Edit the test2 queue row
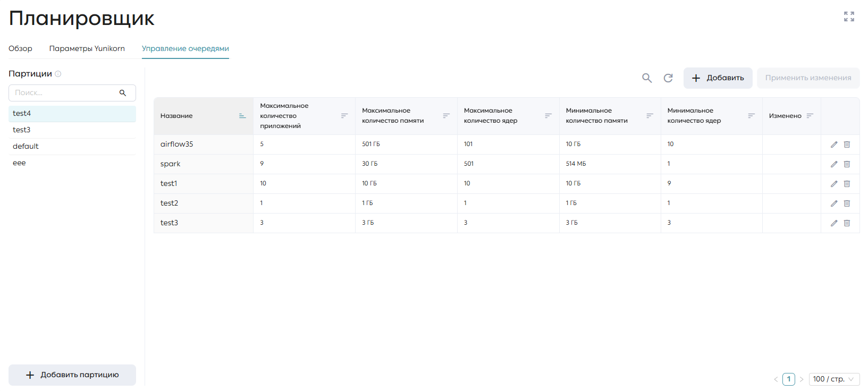868x391 pixels. (x=834, y=203)
